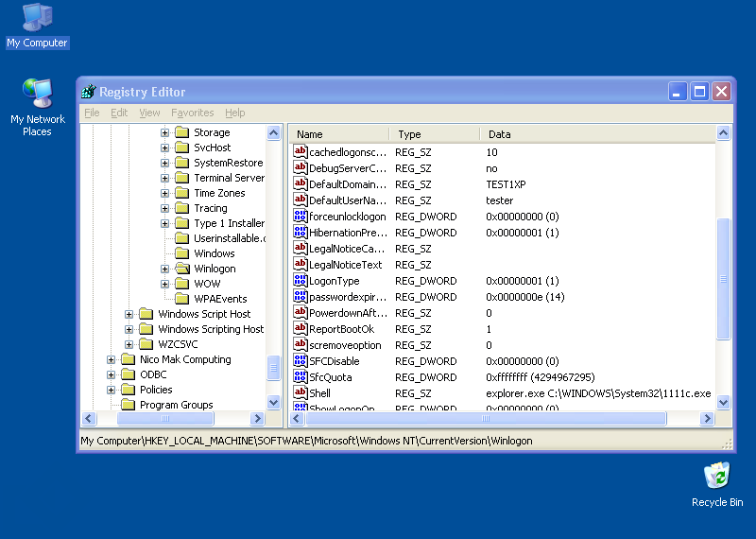This screenshot has width=756, height=539.
Task: Select the LogonType DWORD value icon
Action: 301,281
